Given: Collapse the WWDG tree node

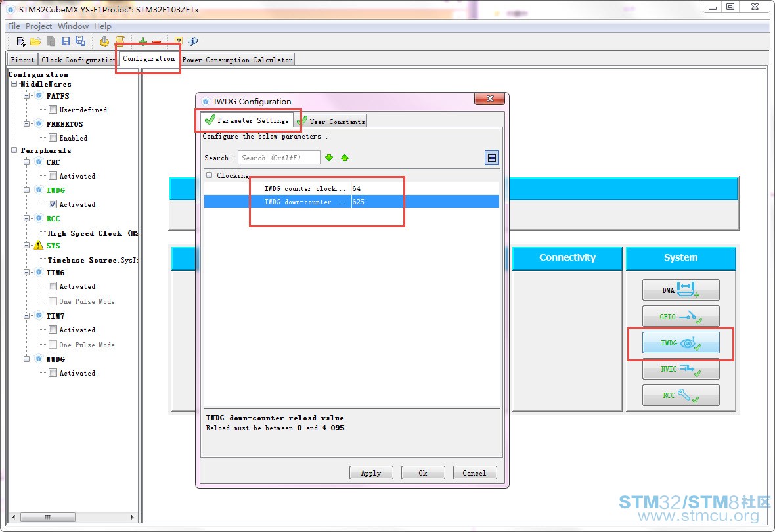Looking at the screenshot, I should point(27,359).
